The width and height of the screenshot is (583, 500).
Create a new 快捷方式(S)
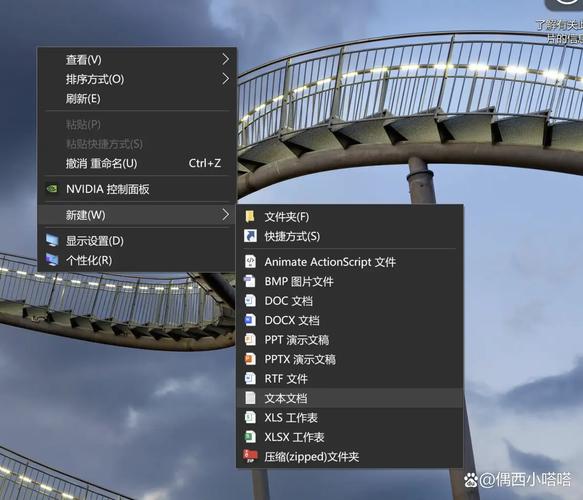point(350,236)
